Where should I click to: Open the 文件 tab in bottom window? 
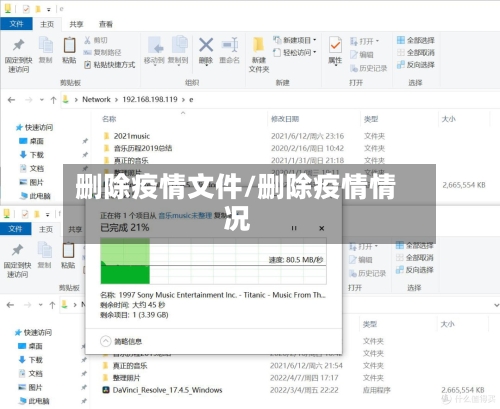(15, 229)
